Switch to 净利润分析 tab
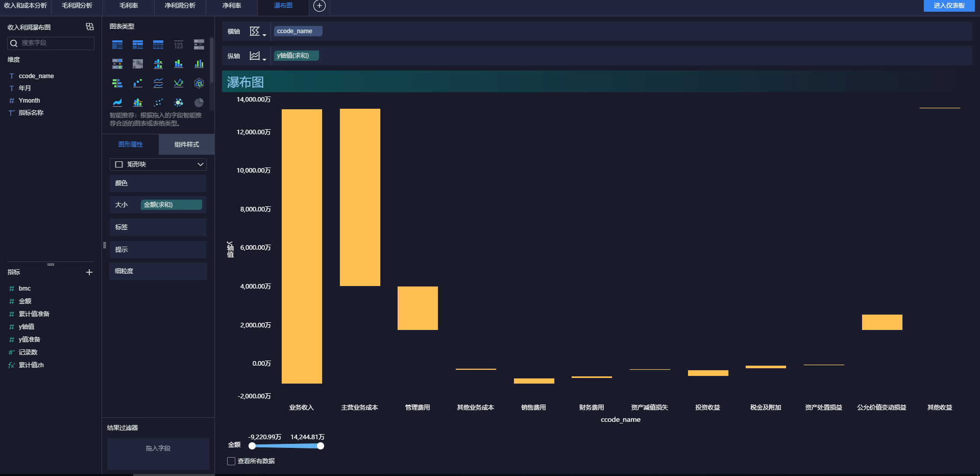 coord(180,6)
